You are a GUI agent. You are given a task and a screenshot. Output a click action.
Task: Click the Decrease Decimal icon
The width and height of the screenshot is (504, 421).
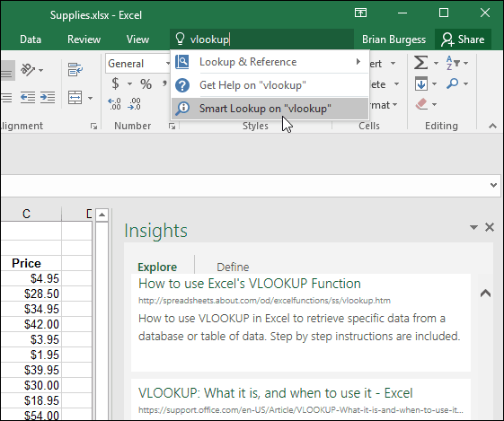point(134,104)
